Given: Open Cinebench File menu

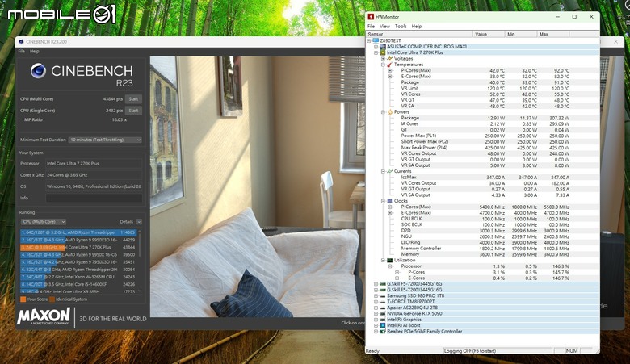Looking at the screenshot, I should tap(21, 52).
